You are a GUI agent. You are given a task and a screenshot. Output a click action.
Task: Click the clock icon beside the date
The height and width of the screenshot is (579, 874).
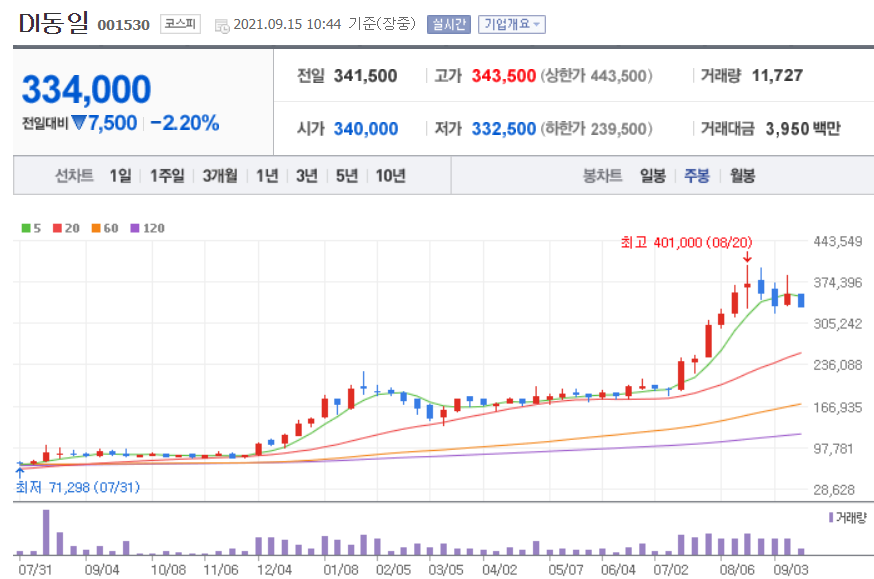pos(222,26)
